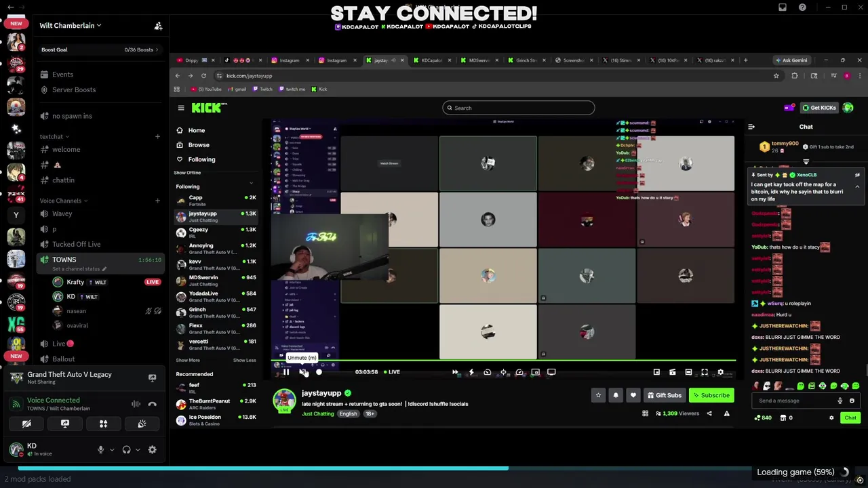868x488 pixels.
Task: Collapse the textchat category
Action: 54,137
